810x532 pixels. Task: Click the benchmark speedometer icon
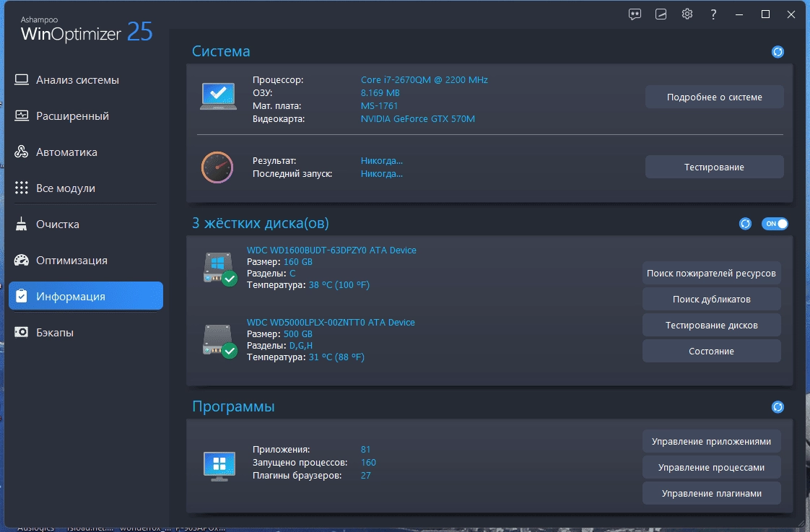pyautogui.click(x=217, y=167)
